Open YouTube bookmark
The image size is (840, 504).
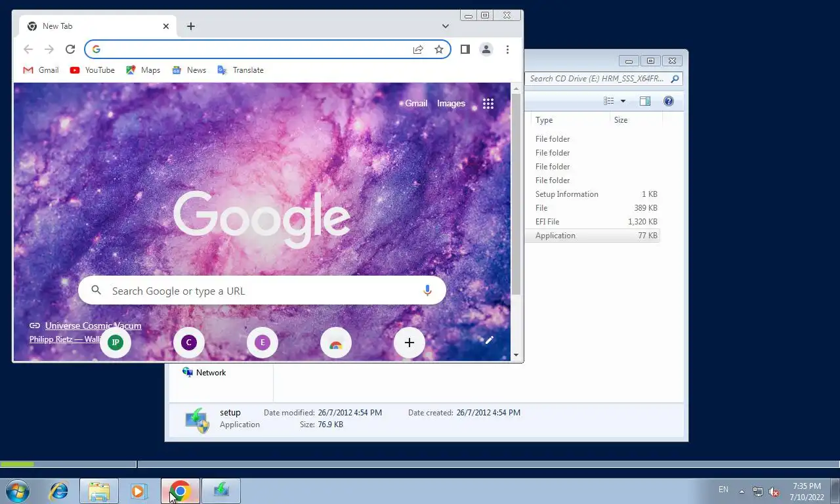93,70
